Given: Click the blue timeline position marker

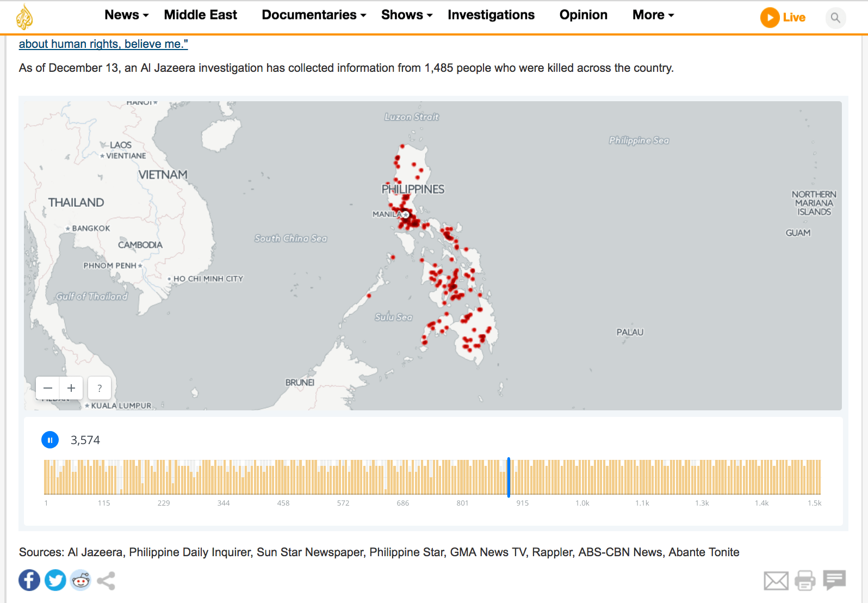Looking at the screenshot, I should (x=509, y=477).
